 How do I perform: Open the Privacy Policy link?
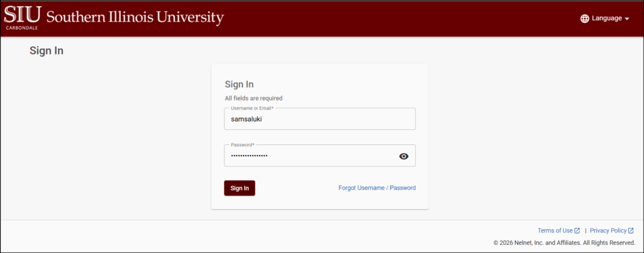point(608,230)
